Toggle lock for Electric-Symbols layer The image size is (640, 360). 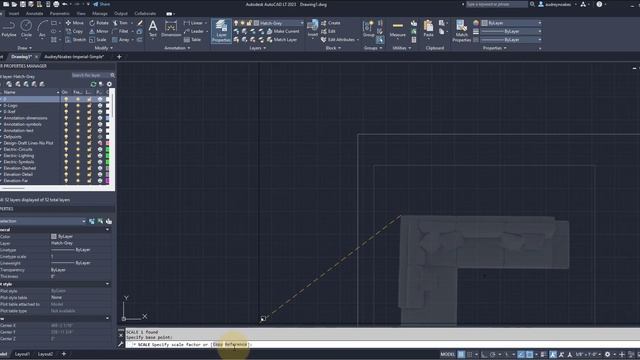tap(89, 162)
